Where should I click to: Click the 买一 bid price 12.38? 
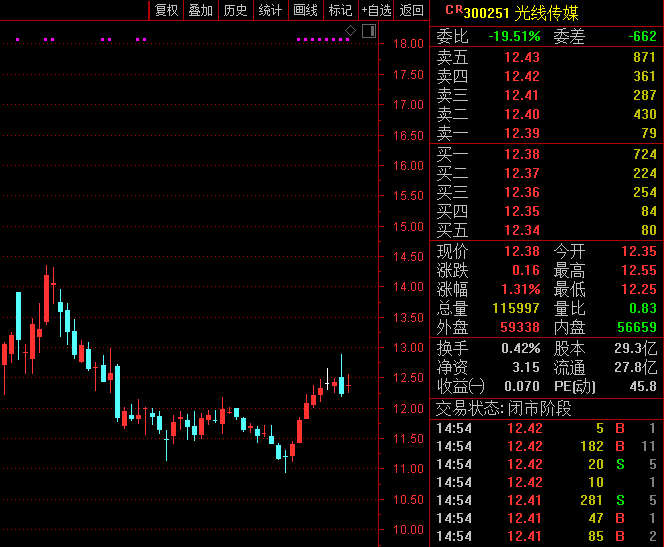(x=521, y=154)
